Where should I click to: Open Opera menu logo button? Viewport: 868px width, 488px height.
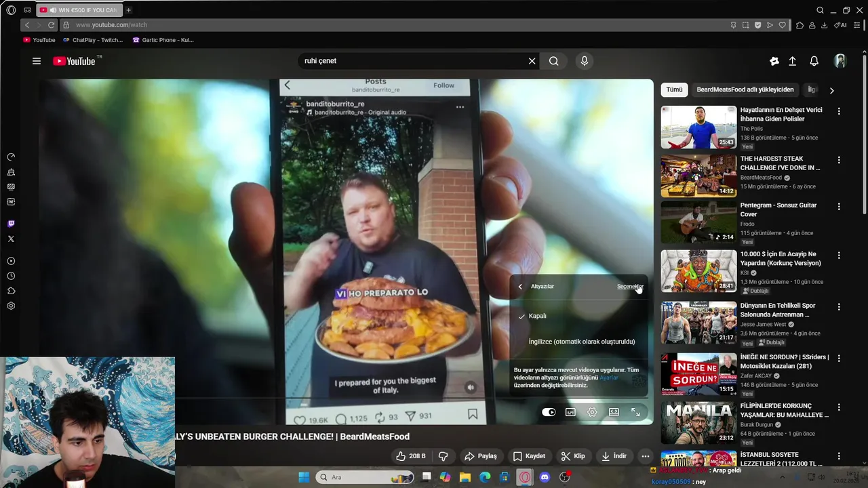pyautogui.click(x=11, y=10)
